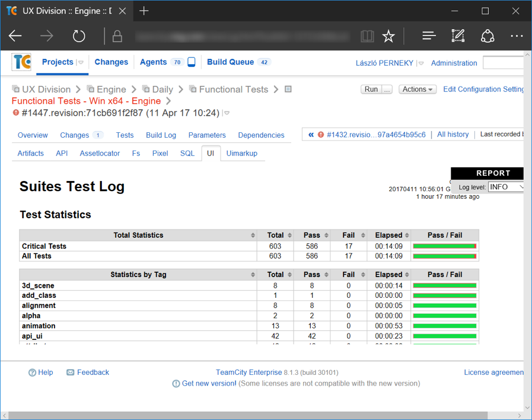Click the agents monitor icon next to 70
This screenshot has width=532, height=420.
(192, 62)
